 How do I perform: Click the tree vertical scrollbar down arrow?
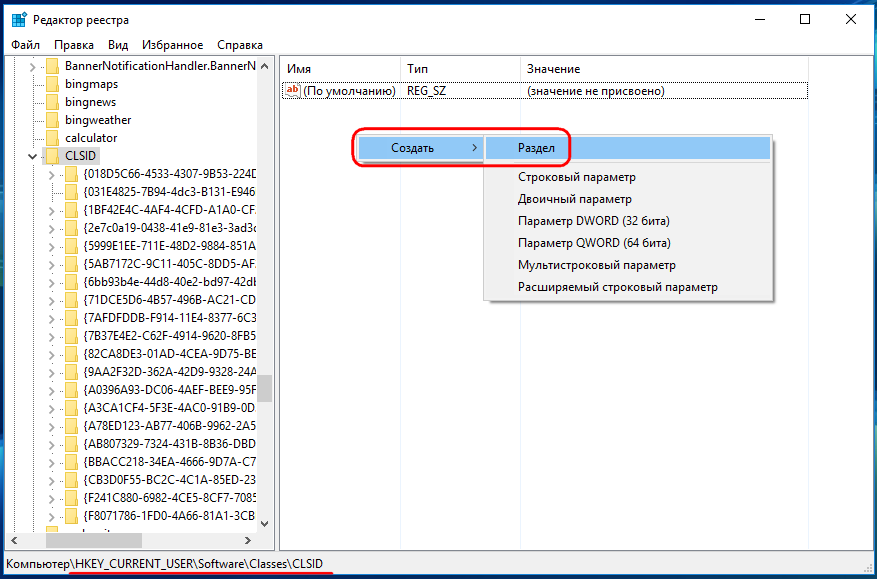point(265,524)
